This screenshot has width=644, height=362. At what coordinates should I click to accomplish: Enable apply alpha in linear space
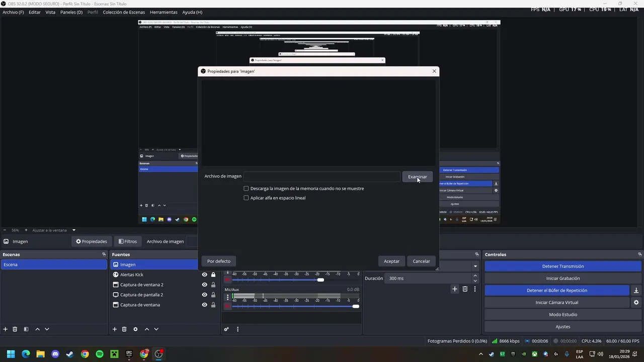246,198
